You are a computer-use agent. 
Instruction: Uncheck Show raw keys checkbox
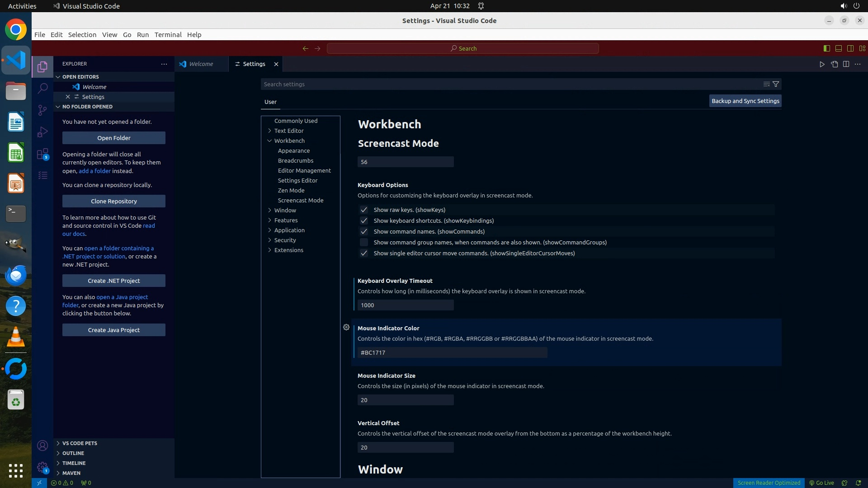pos(364,210)
